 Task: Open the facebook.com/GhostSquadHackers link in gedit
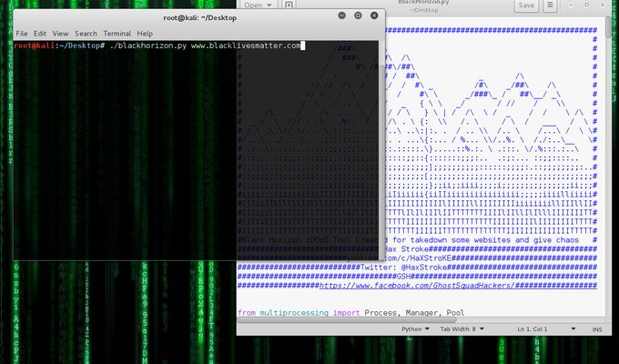click(417, 286)
